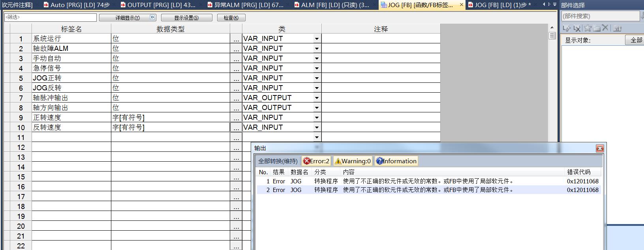Click the favorites star icon in parts panel

pyautogui.click(x=588, y=28)
